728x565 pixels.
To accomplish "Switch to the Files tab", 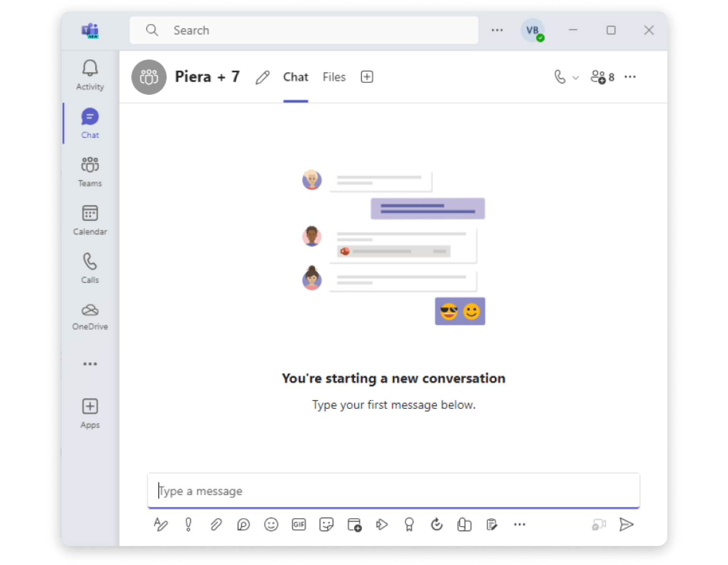I will pos(334,77).
